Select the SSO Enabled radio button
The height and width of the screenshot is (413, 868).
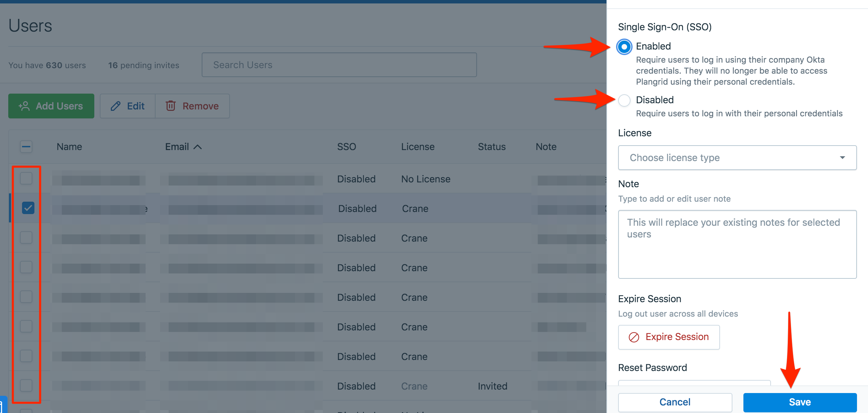[624, 46]
